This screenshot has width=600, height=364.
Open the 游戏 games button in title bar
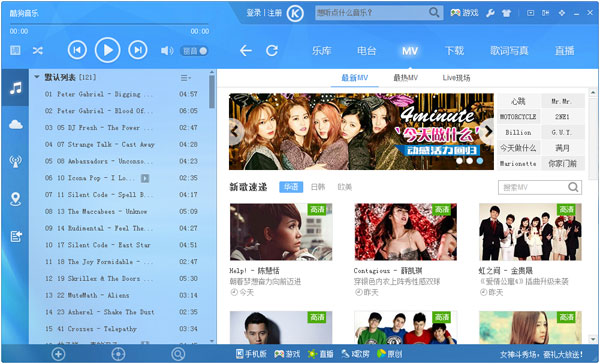click(465, 13)
